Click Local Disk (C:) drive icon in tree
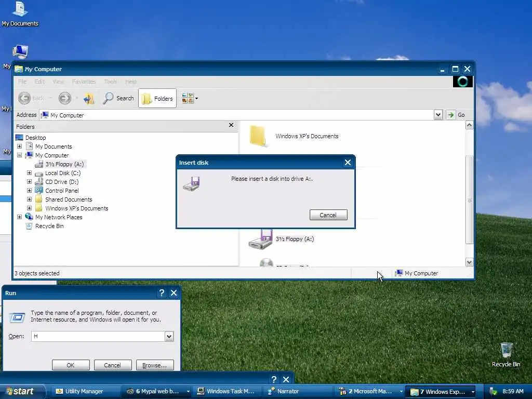 coord(39,174)
